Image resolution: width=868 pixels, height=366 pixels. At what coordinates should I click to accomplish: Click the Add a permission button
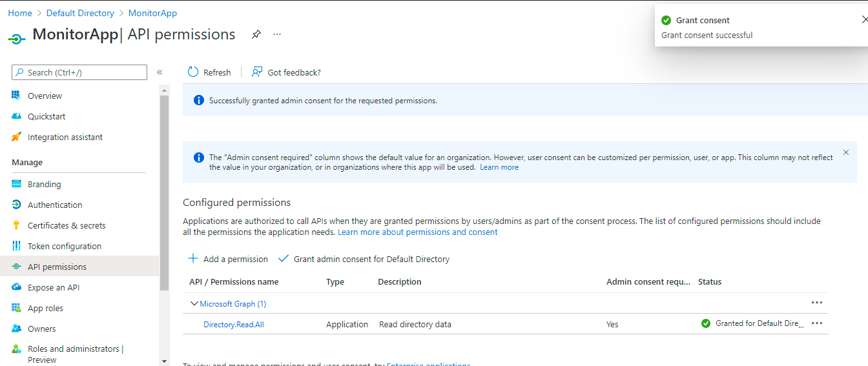[x=228, y=259]
